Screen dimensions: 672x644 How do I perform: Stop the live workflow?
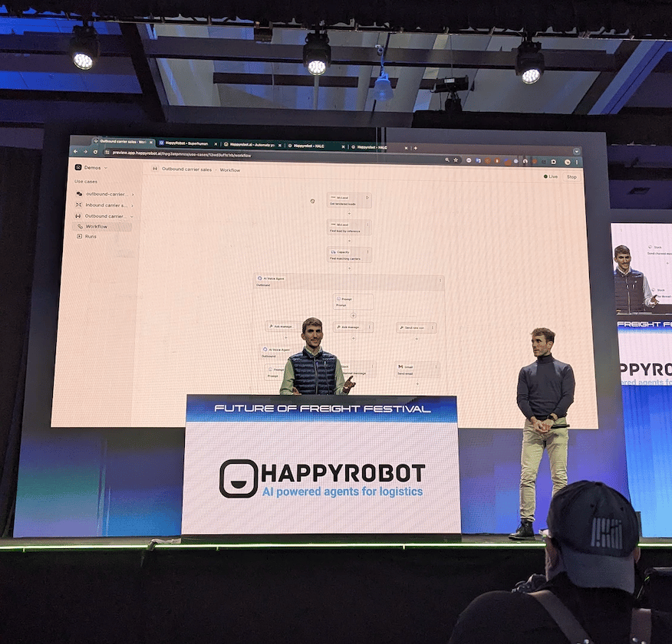(572, 177)
